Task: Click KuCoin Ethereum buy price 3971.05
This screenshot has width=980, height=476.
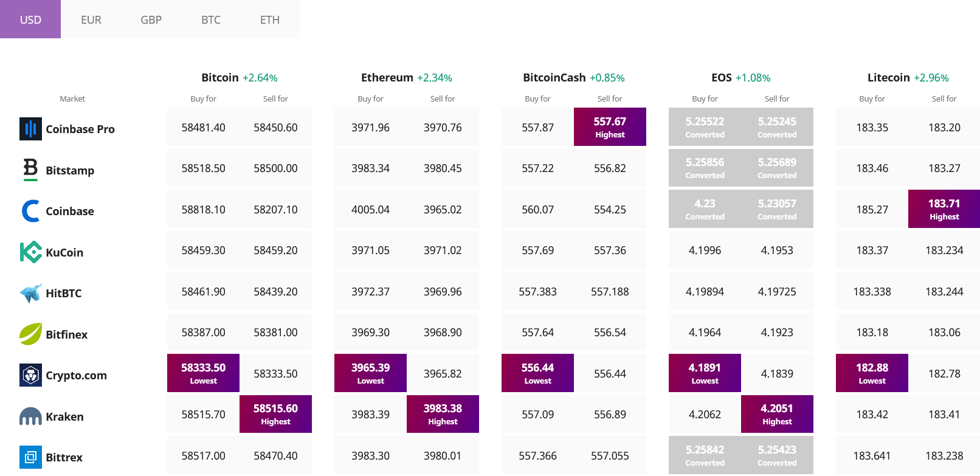Action: tap(370, 250)
